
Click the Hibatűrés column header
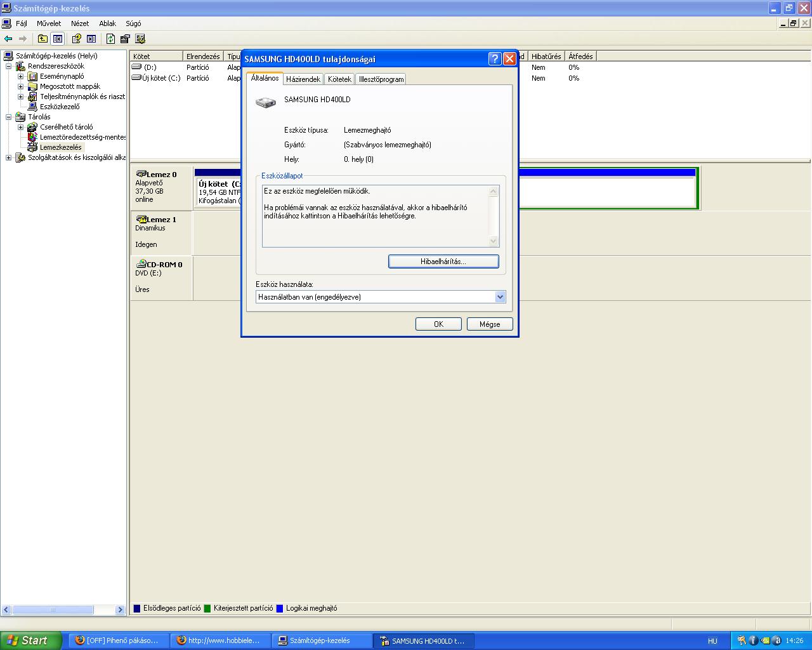(x=546, y=56)
